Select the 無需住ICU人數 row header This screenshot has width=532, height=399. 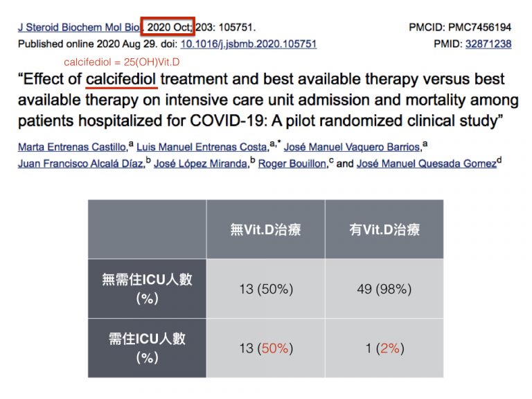point(147,289)
